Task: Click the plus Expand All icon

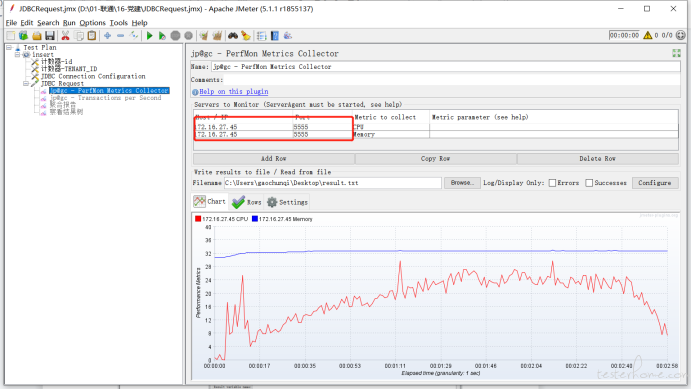Action: 107,36
